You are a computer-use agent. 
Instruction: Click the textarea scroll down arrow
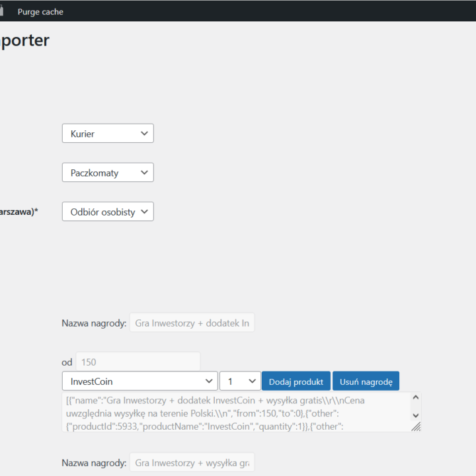(415, 415)
